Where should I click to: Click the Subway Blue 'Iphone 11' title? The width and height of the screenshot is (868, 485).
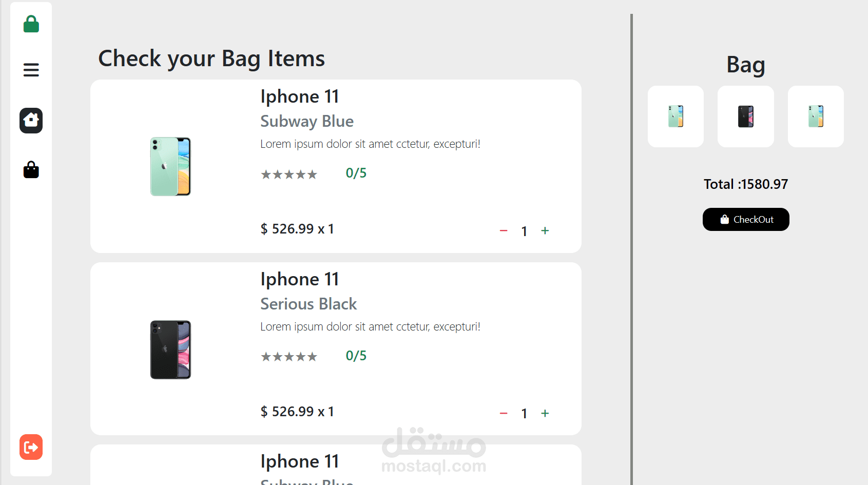point(300,96)
